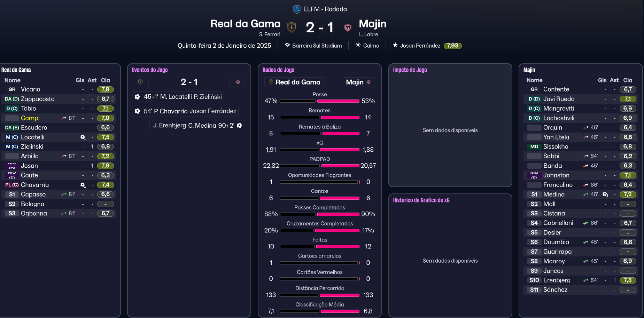Click the Posse possession bar
The image size is (644, 318).
319,101
